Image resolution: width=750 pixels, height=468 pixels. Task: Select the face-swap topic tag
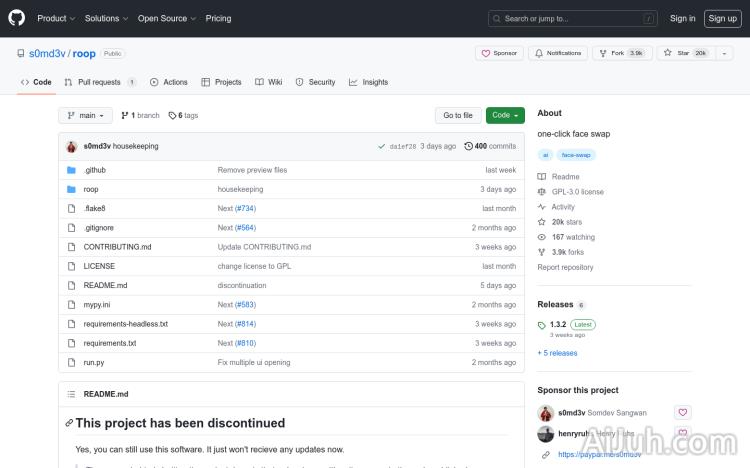click(576, 155)
